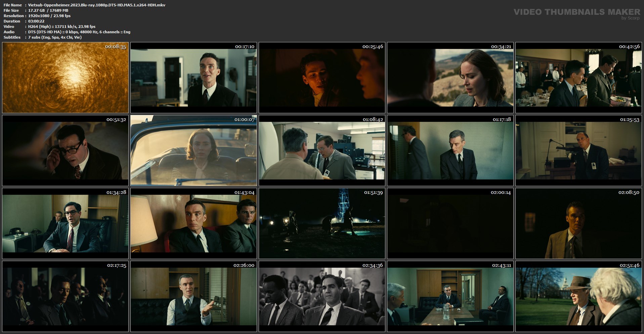Select the thumbnail at 01:08:42
Viewport: 644px width, 334px height.
click(x=322, y=151)
